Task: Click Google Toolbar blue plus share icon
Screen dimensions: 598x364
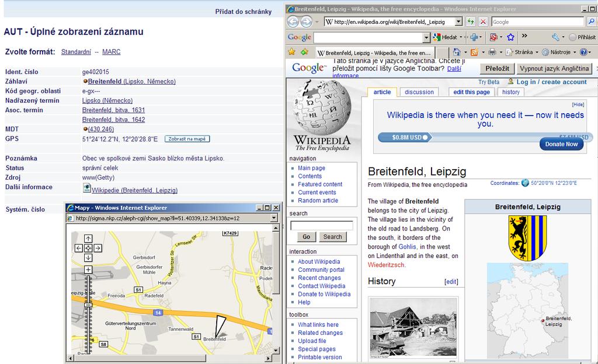Action: [474, 37]
